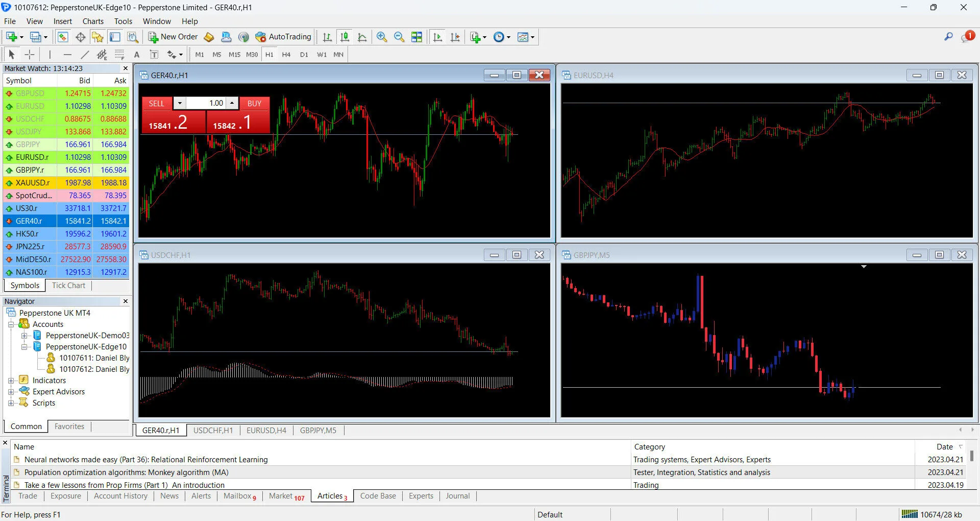980x521 pixels.
Task: Select the Draw horizontal line tool
Action: 67,55
